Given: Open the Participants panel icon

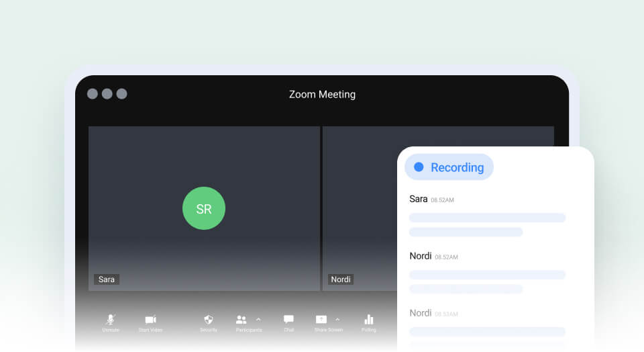Looking at the screenshot, I should [x=241, y=320].
